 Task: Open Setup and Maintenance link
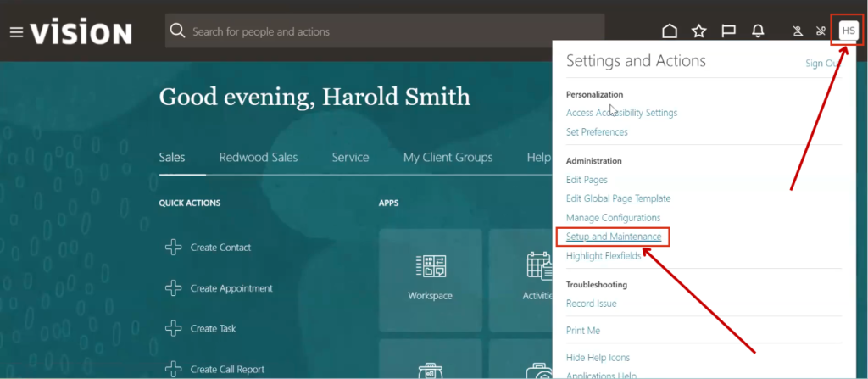click(x=613, y=237)
